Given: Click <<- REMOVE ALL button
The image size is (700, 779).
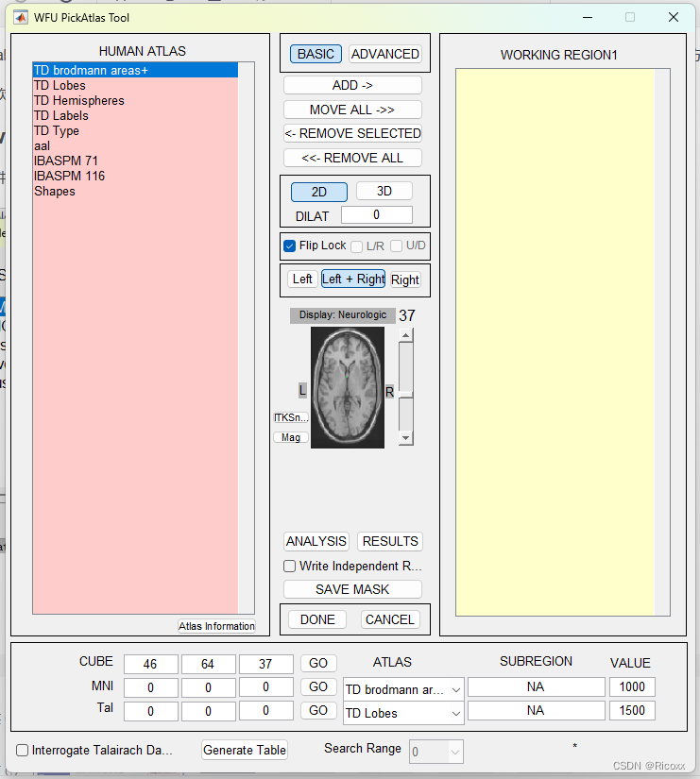Looking at the screenshot, I should click(x=352, y=158).
